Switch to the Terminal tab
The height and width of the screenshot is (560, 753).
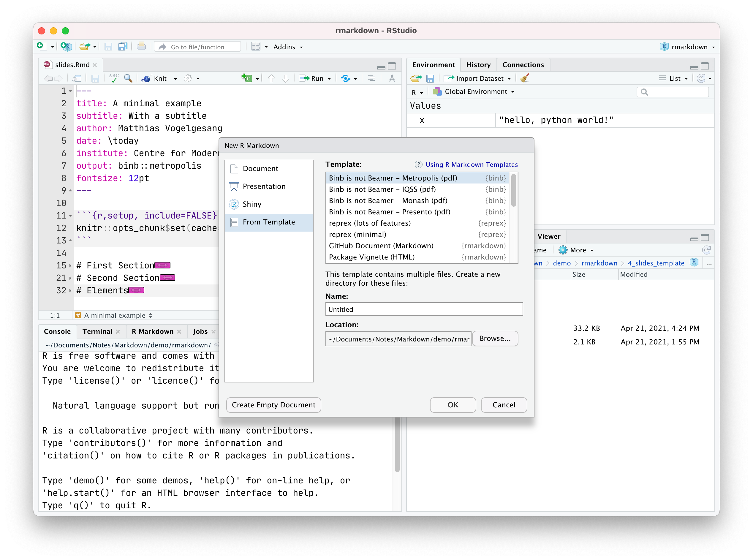(98, 331)
